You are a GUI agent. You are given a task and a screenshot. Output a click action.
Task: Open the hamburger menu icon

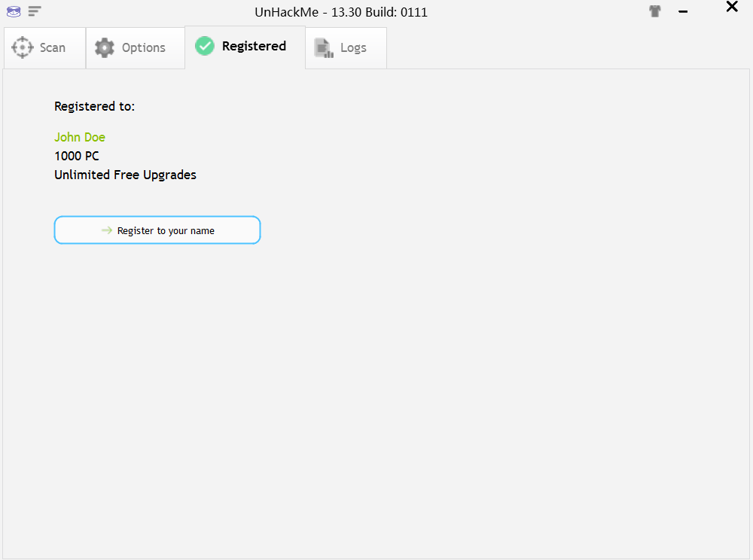tap(35, 11)
